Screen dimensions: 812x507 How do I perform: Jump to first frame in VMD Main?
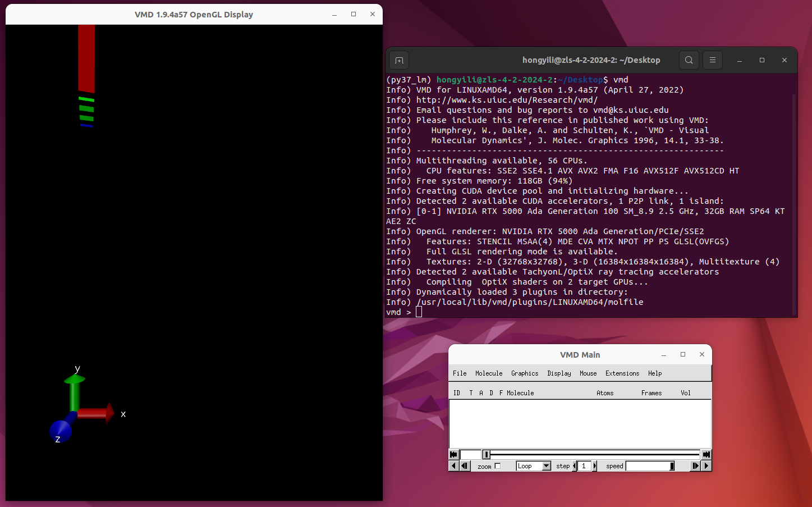tap(454, 454)
